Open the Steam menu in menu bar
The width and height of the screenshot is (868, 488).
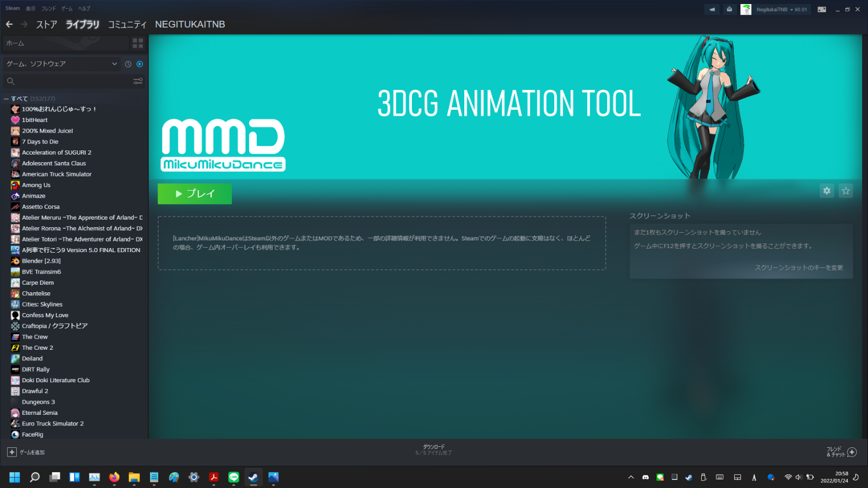13,8
